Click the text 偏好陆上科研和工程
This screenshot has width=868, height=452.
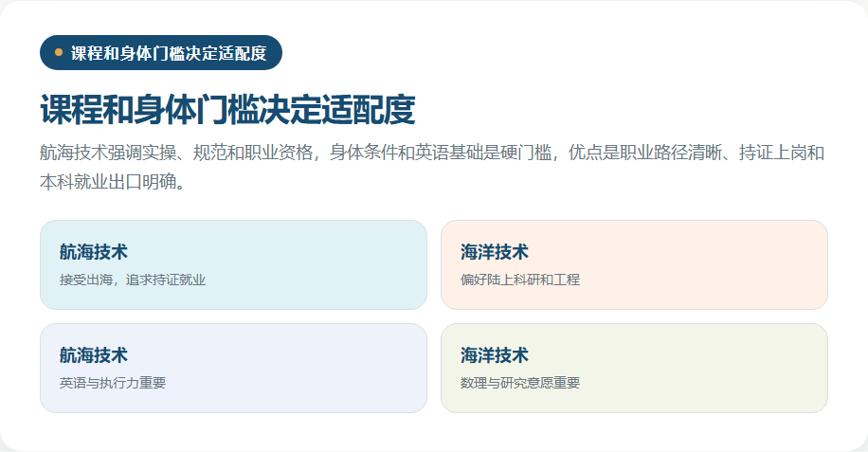tap(520, 280)
